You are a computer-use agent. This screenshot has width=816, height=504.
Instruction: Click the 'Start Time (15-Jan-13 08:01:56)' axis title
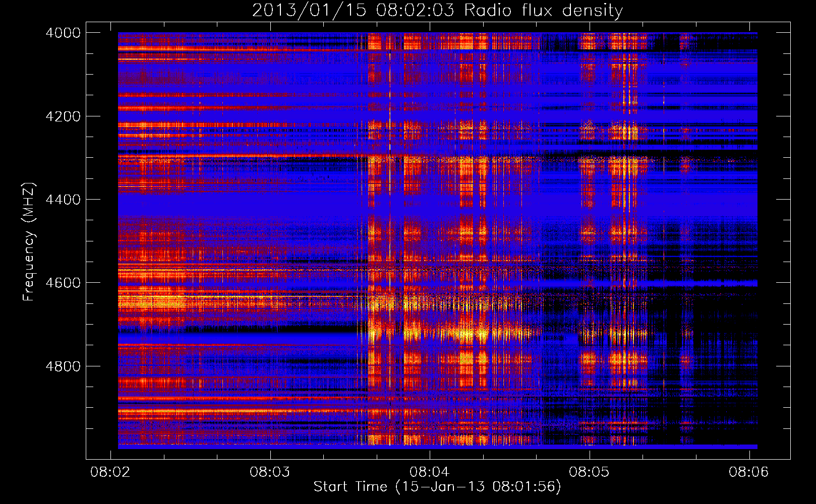(437, 487)
